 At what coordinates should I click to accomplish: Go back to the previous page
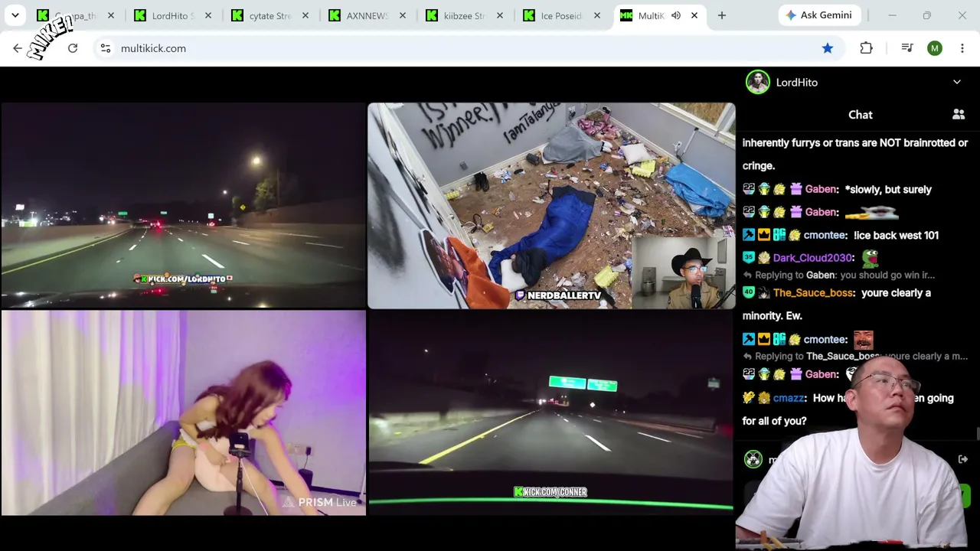tap(18, 48)
